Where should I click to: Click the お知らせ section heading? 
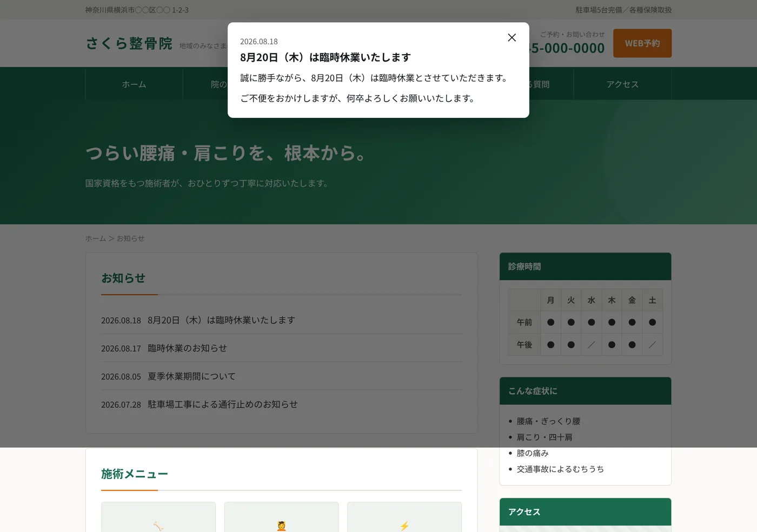pos(123,278)
